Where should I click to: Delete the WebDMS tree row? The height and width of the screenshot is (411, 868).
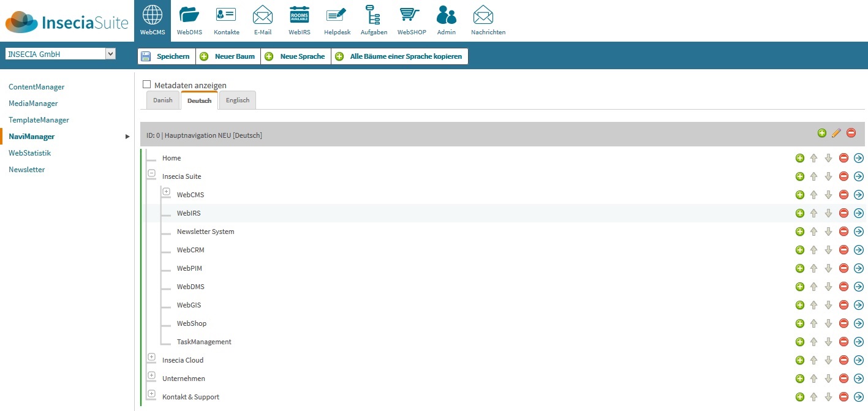[843, 287]
